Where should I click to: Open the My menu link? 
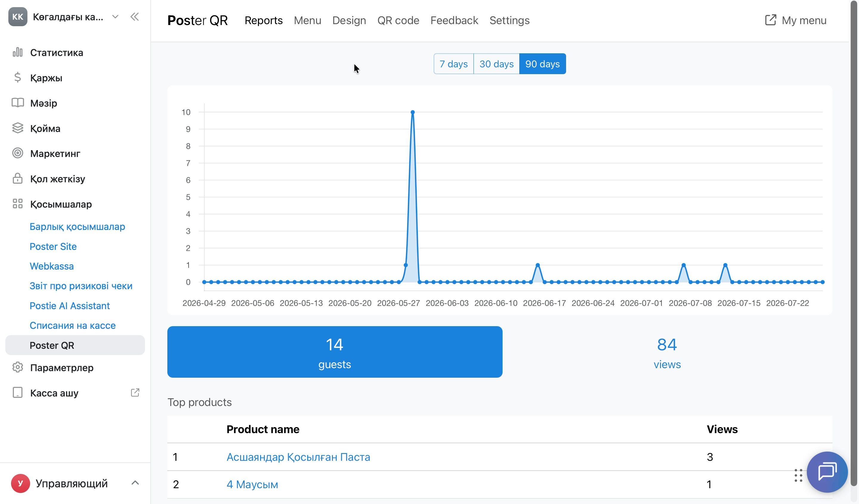point(795,21)
